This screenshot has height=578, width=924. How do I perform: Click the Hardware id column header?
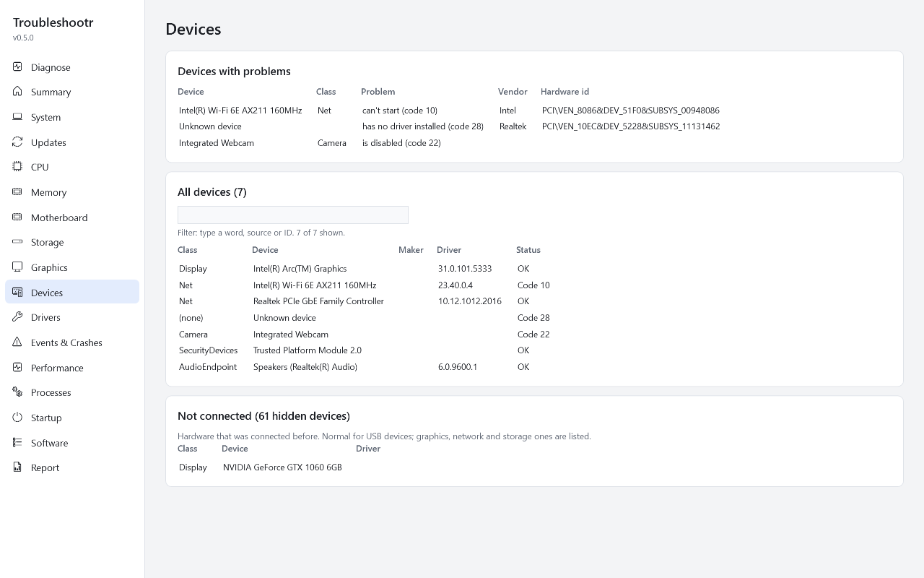coord(565,92)
